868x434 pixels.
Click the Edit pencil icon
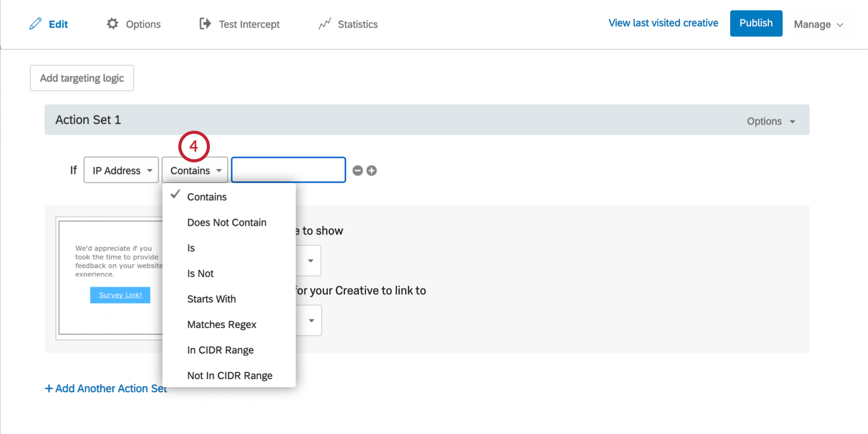(35, 24)
